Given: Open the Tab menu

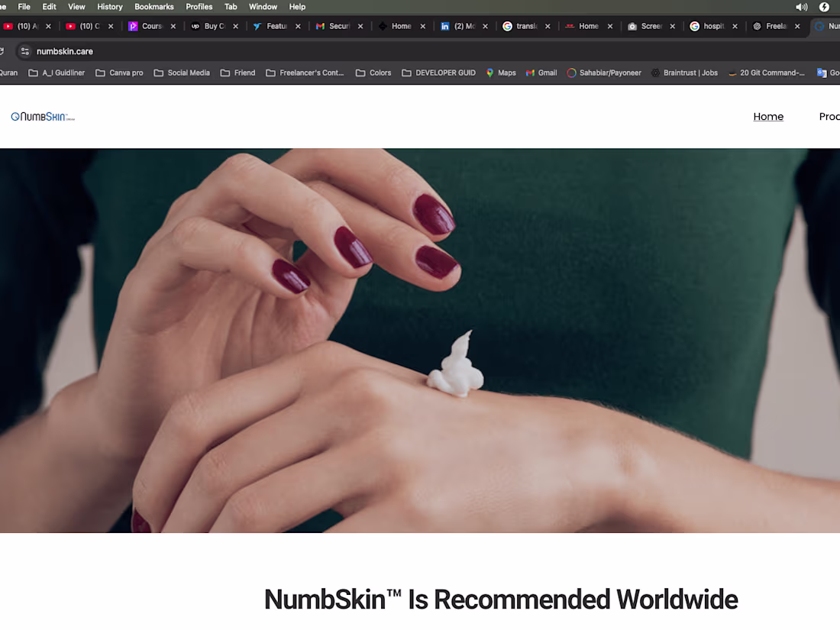Looking at the screenshot, I should point(231,7).
